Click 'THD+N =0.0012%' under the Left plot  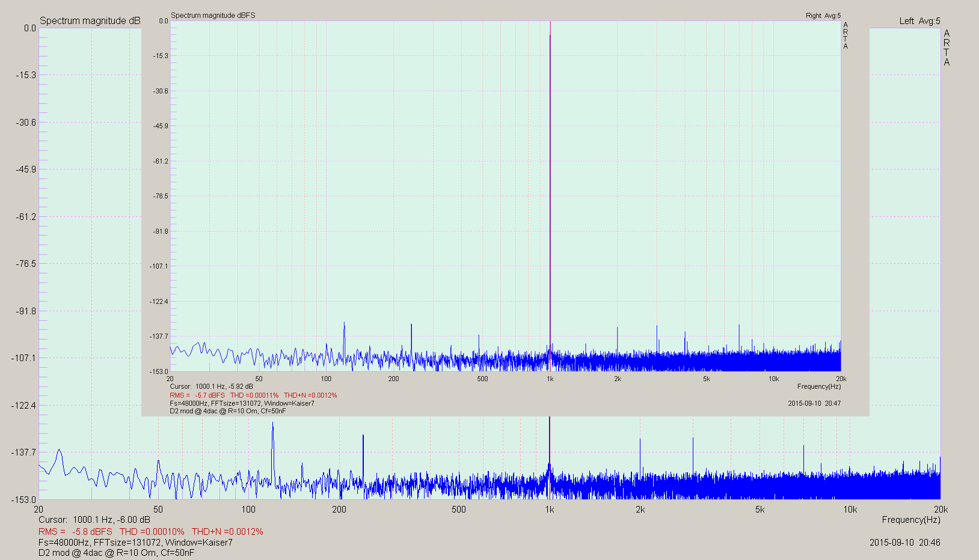227,532
